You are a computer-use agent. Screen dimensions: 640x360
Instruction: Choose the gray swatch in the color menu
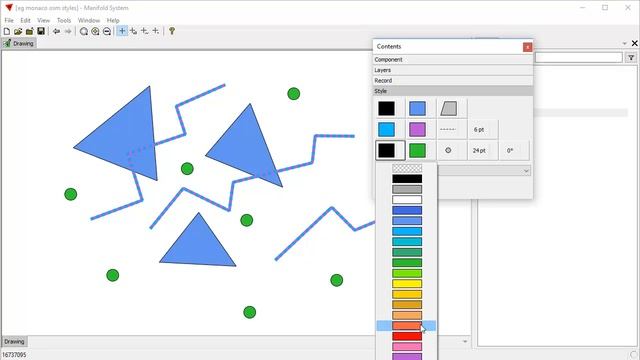pos(407,189)
